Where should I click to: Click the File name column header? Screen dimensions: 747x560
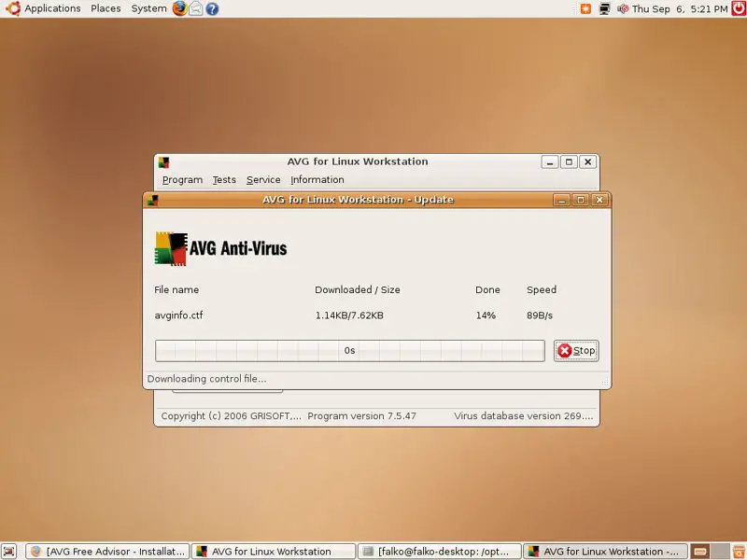[x=176, y=290]
